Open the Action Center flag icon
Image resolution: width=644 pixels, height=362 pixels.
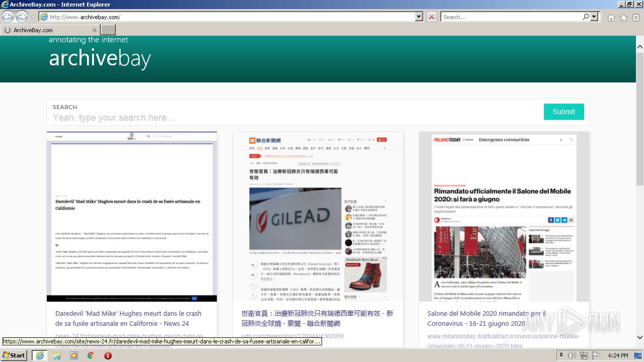tap(596, 355)
